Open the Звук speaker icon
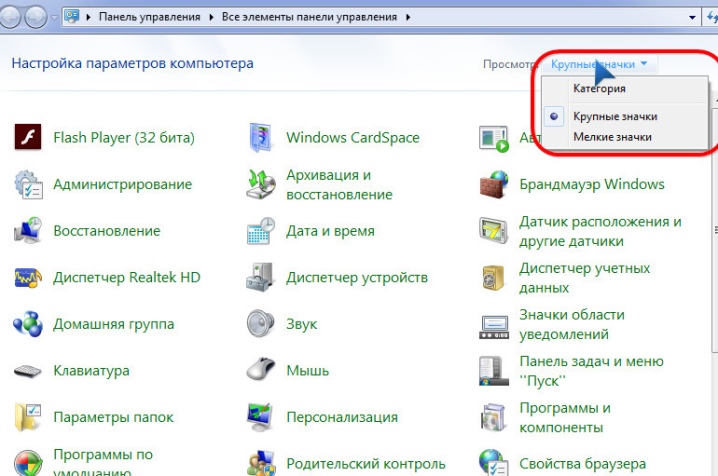Screen dimensions: 718x476 [x=260, y=324]
